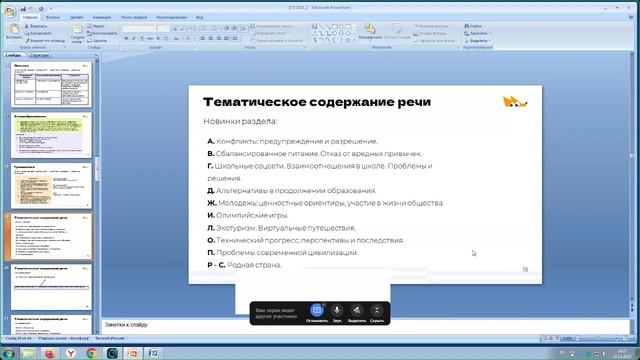Toggle Bold formatting in the font group
Viewport: 640px width, 360px height.
126,38
